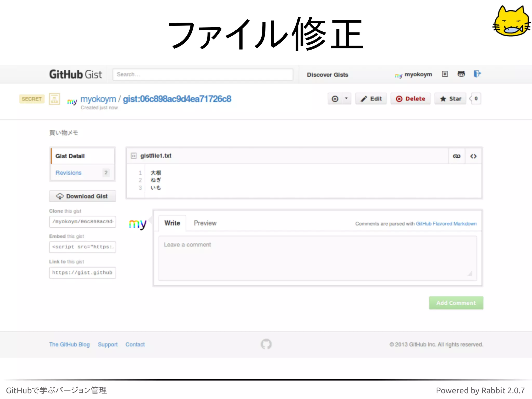Switch to the Preview tab
The image size is (532, 399).
[205, 223]
